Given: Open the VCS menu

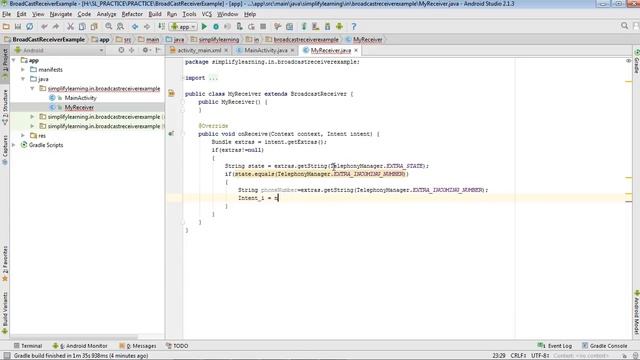Looking at the screenshot, I should (207, 14).
